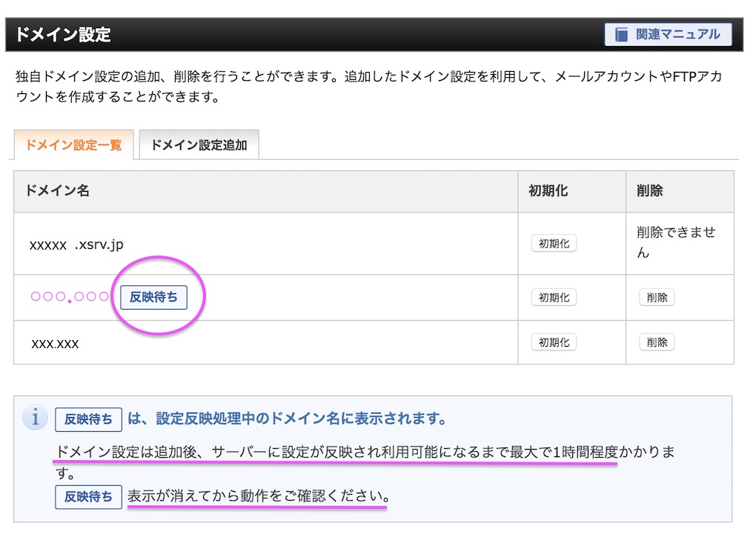Viewport: 756px width, 543px height.
Task: Click the 初期化 column header
Action: tap(572, 191)
